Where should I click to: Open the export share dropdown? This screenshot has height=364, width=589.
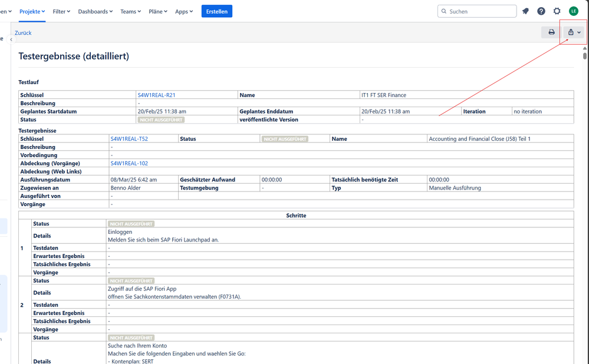coord(574,32)
